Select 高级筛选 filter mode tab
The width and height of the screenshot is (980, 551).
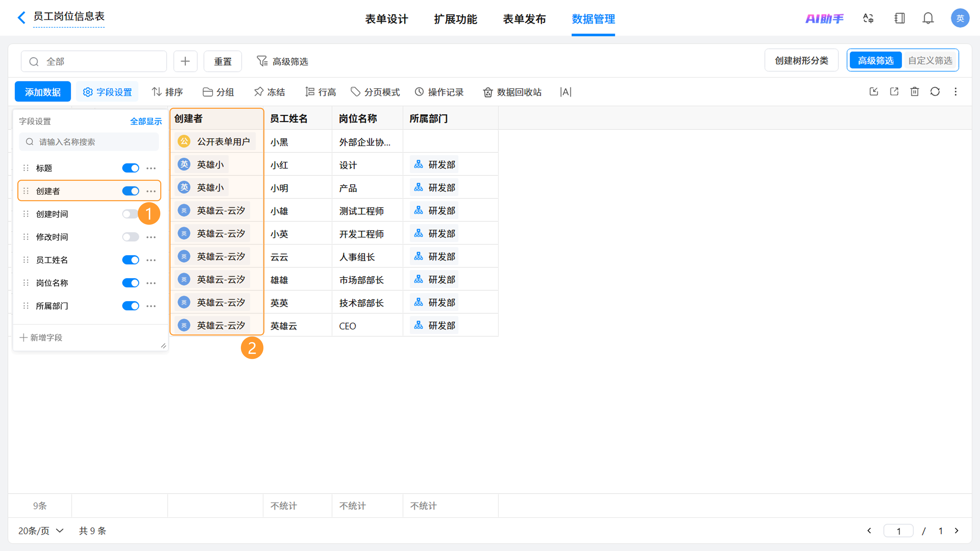click(875, 60)
